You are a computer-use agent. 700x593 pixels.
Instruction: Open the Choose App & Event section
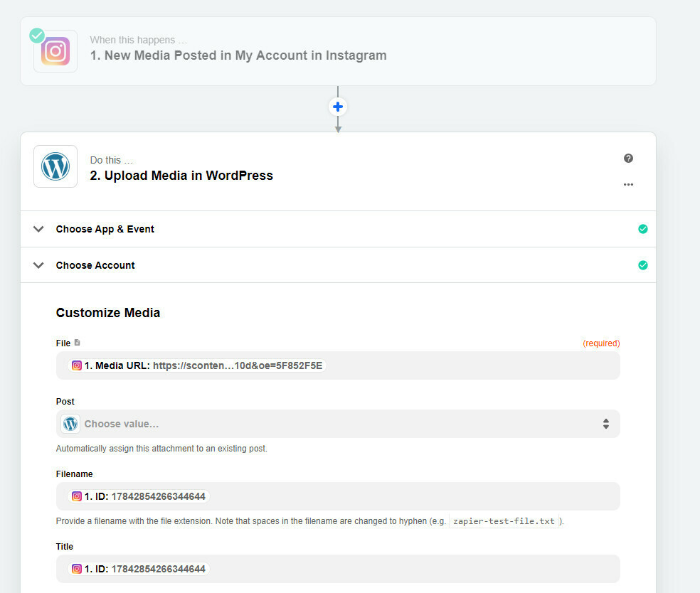coord(338,229)
